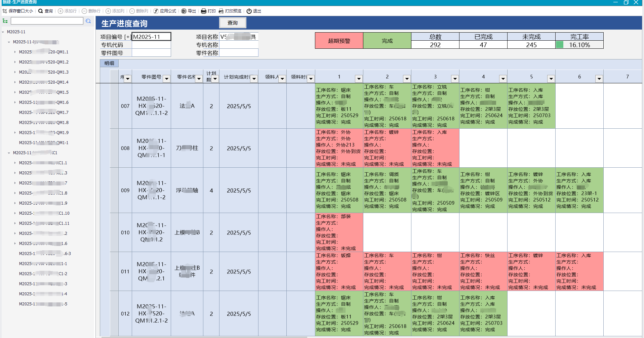Click the save window size toolbar icon
The width and height of the screenshot is (644, 338).
pyautogui.click(x=5, y=11)
